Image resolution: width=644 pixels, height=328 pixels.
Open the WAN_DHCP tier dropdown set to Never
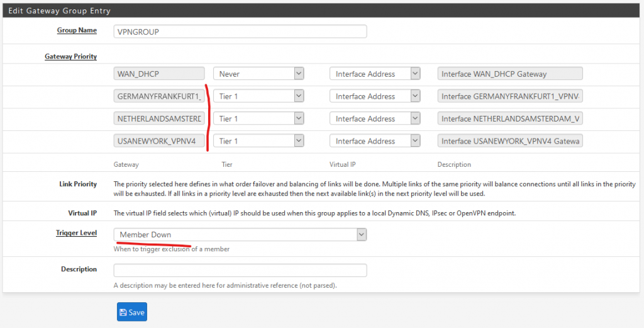[x=258, y=74]
